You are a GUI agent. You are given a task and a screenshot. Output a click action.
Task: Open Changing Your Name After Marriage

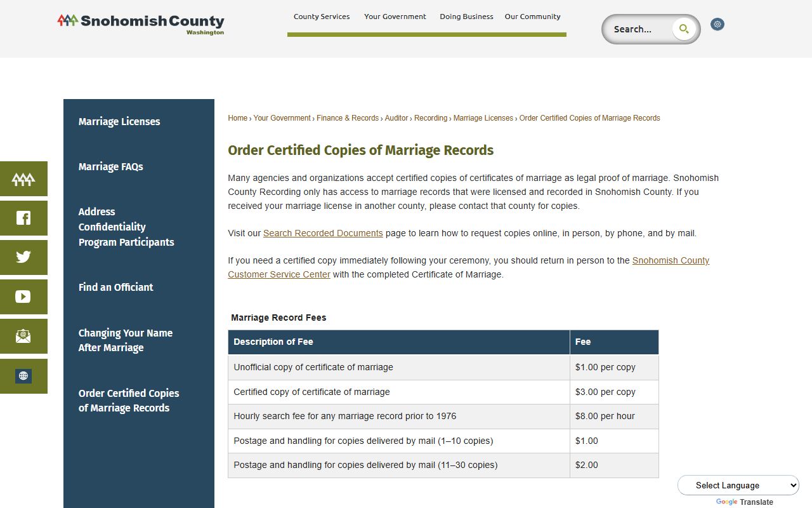point(126,340)
